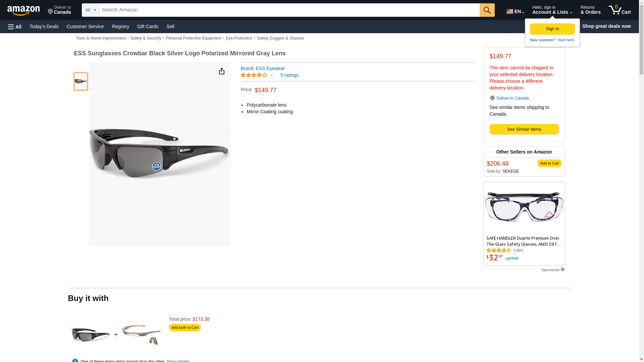Expand the ratings breakdown chevron
Image resolution: width=644 pixels, height=362 pixels.
(272, 75)
